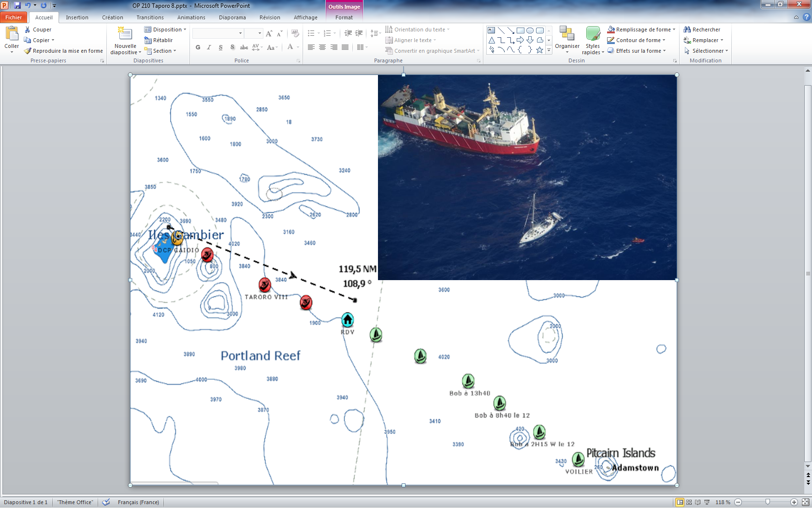Click the Rétablir reset slide icon
The width and height of the screenshot is (812, 508).
point(148,40)
